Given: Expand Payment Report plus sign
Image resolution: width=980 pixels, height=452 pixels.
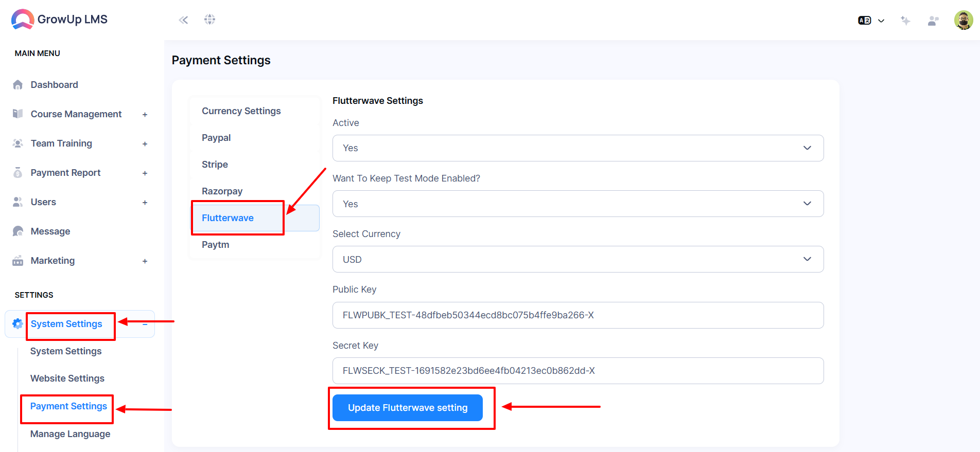Looking at the screenshot, I should 145,173.
